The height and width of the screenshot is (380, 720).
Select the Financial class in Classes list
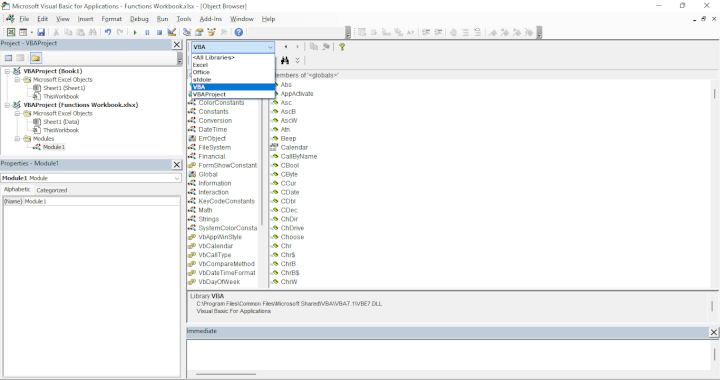pos(212,156)
